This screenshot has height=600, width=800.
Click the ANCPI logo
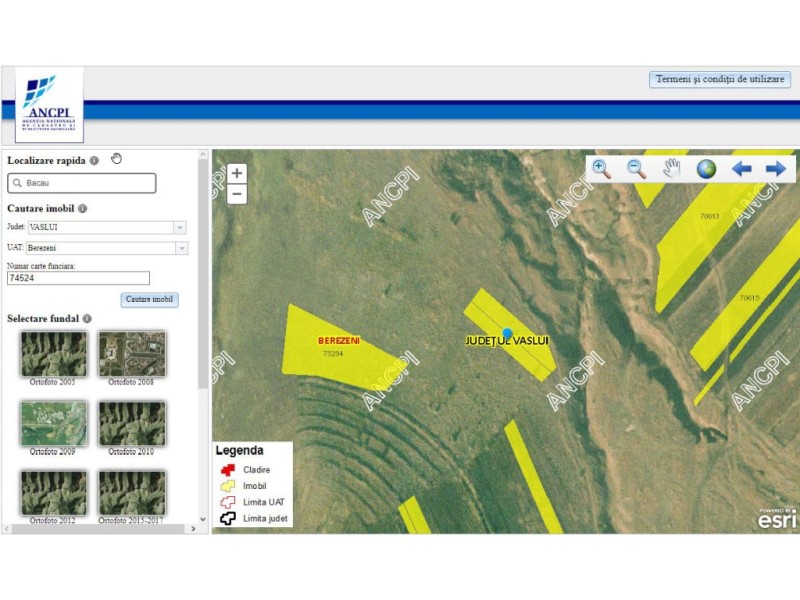(50, 105)
